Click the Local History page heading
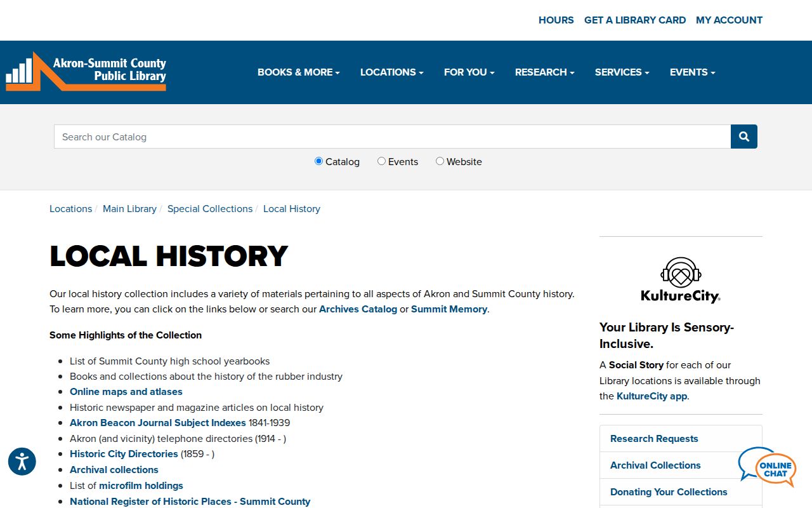This screenshot has height=508, width=812. pos(169,257)
